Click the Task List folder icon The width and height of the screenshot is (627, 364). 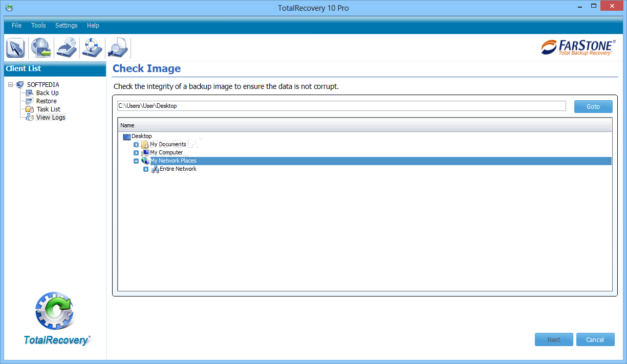point(30,109)
